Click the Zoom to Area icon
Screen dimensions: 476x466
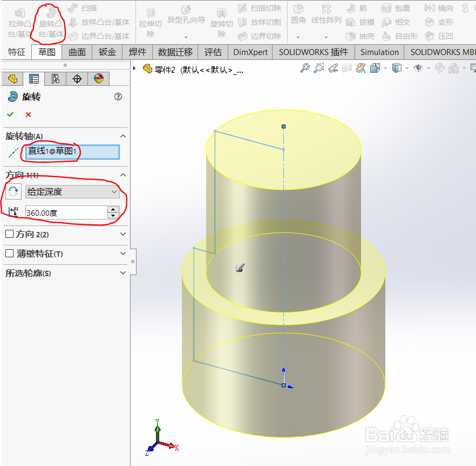(x=319, y=68)
